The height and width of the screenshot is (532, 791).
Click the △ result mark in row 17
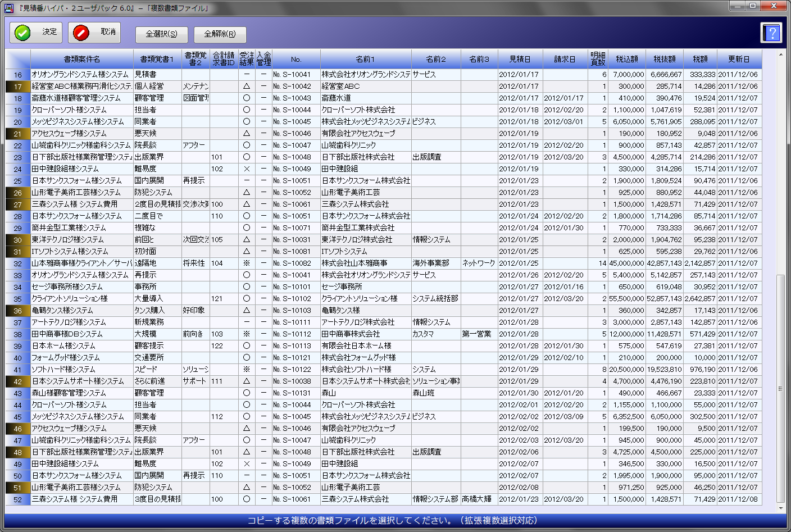(247, 87)
